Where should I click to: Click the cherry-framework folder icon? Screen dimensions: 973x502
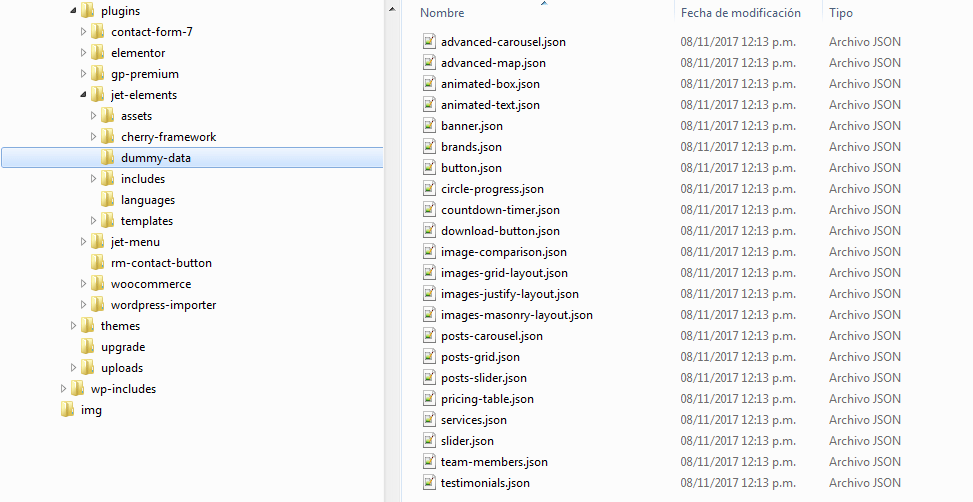(108, 137)
